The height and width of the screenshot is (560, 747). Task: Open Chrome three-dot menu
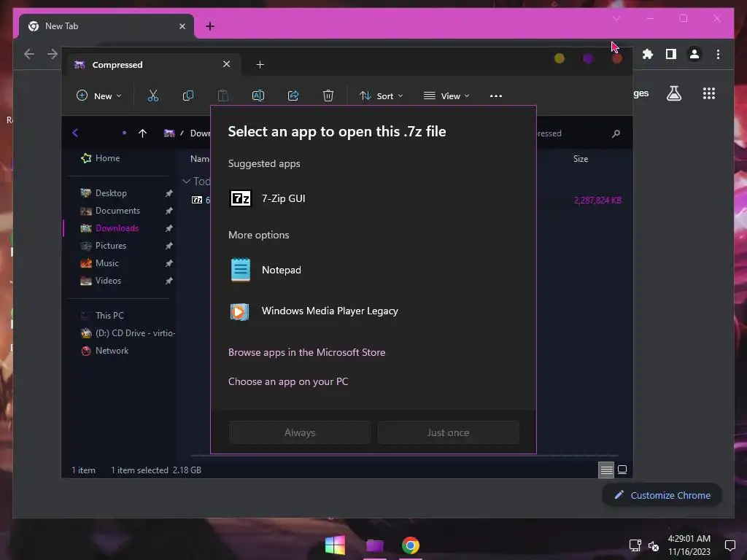tap(718, 54)
